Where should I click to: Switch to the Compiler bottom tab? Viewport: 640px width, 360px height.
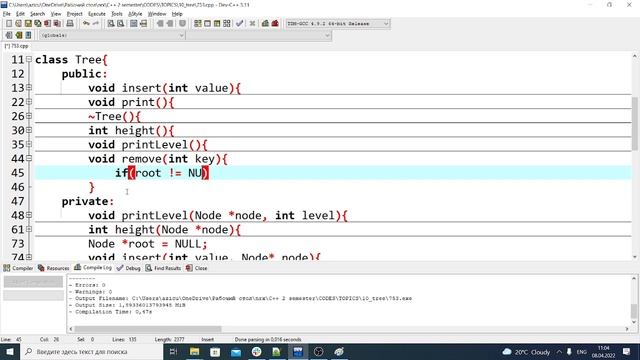pos(18,268)
